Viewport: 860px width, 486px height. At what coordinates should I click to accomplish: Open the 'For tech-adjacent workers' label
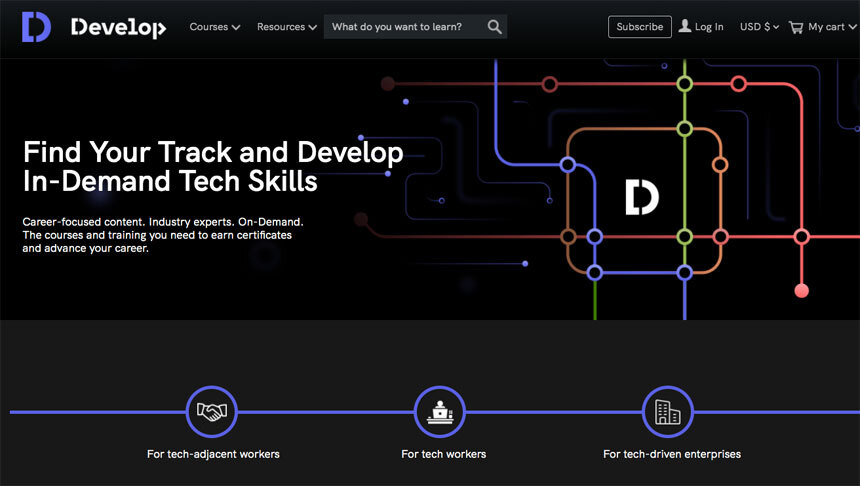point(213,454)
